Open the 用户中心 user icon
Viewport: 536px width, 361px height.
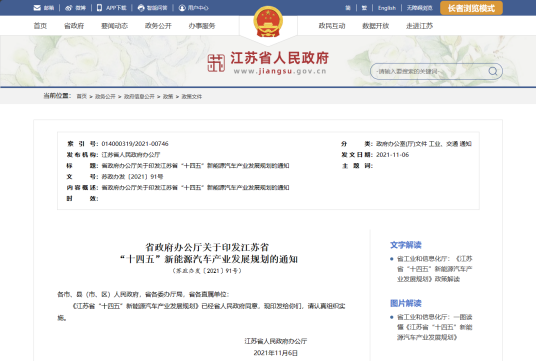(x=182, y=8)
